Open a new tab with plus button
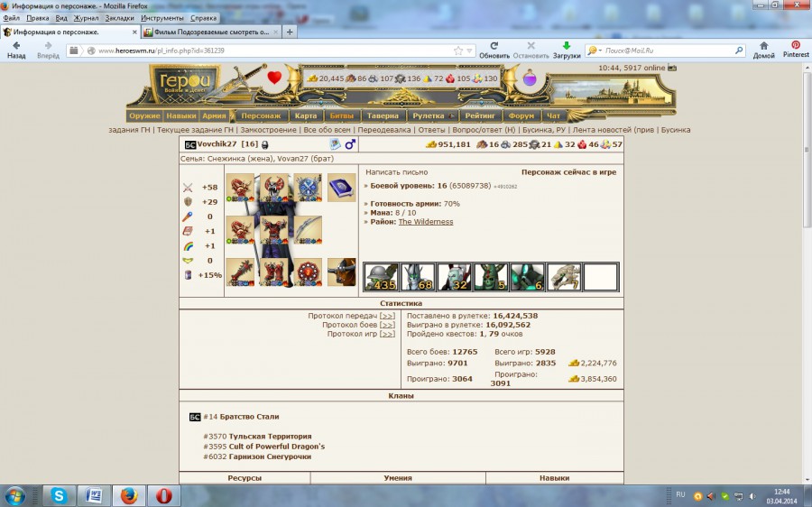 tap(290, 32)
